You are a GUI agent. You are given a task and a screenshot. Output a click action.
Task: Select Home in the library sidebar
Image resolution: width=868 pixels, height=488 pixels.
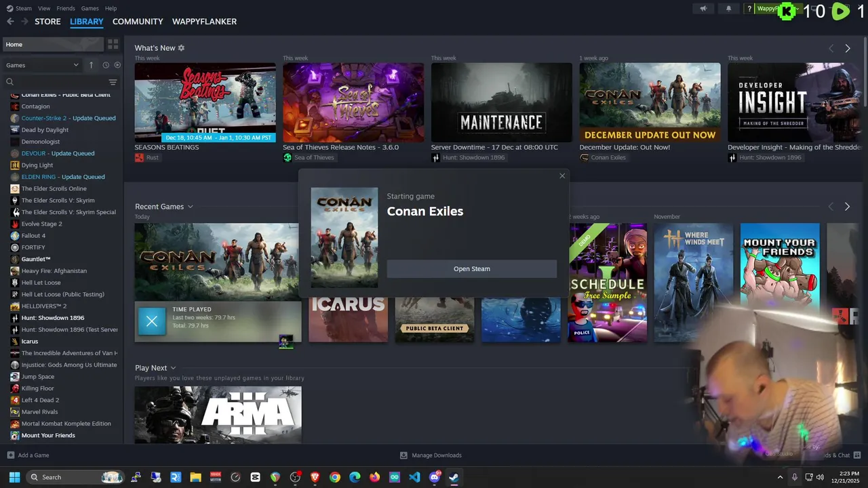click(53, 44)
